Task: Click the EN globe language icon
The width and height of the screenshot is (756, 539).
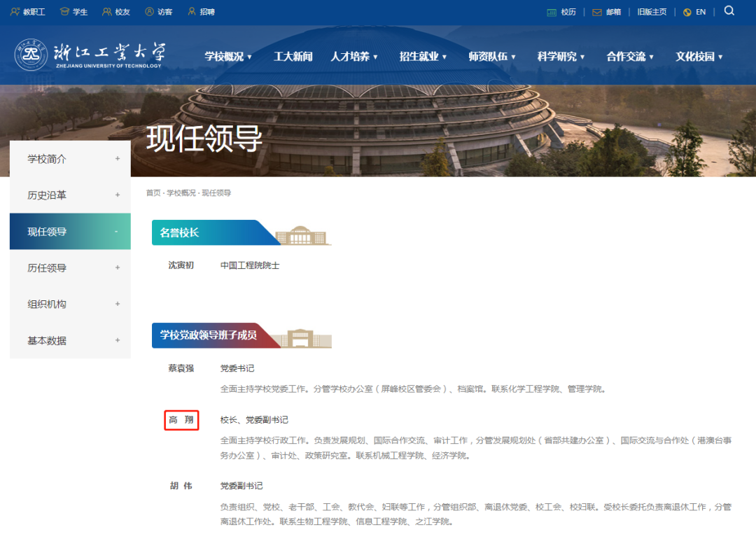Action: [x=687, y=12]
